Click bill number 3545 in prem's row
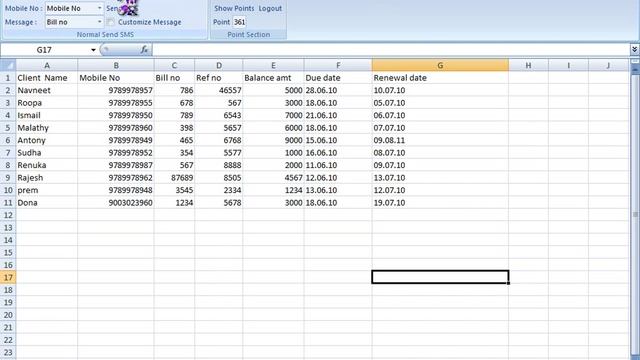The image size is (640, 360). pyautogui.click(x=174, y=190)
